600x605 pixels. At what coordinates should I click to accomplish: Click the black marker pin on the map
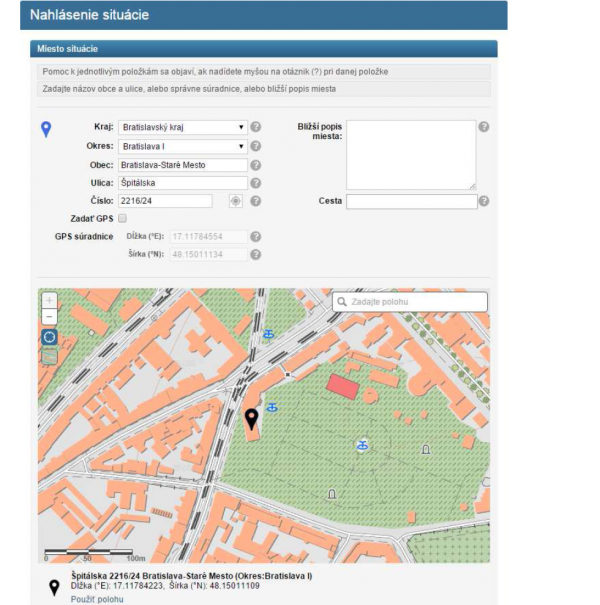pos(252,419)
